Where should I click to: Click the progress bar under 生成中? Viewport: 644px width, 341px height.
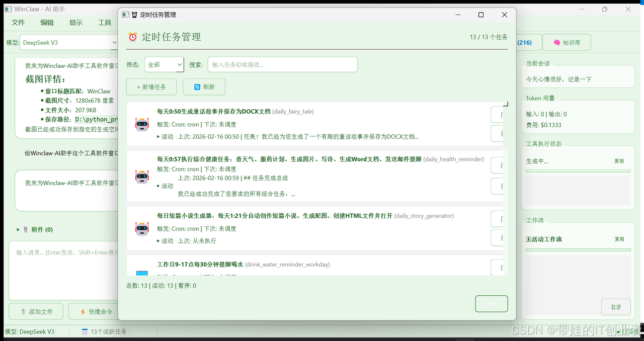pos(578,171)
